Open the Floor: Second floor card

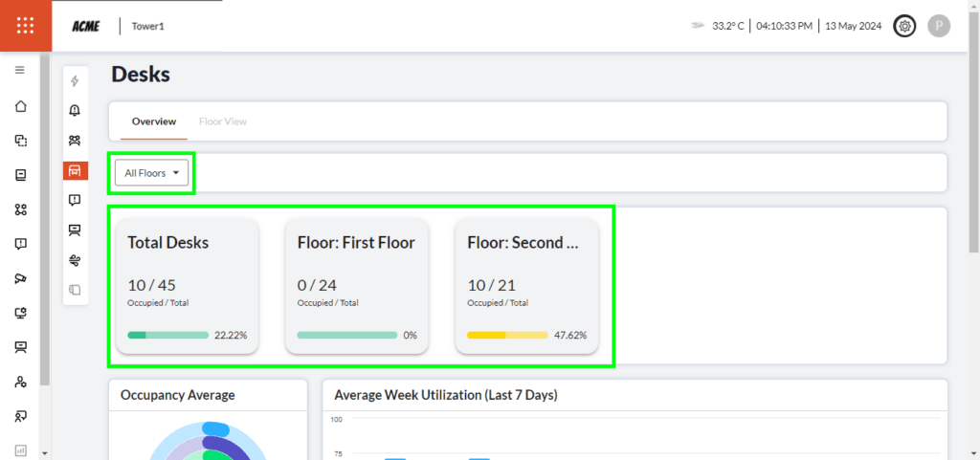(x=526, y=285)
